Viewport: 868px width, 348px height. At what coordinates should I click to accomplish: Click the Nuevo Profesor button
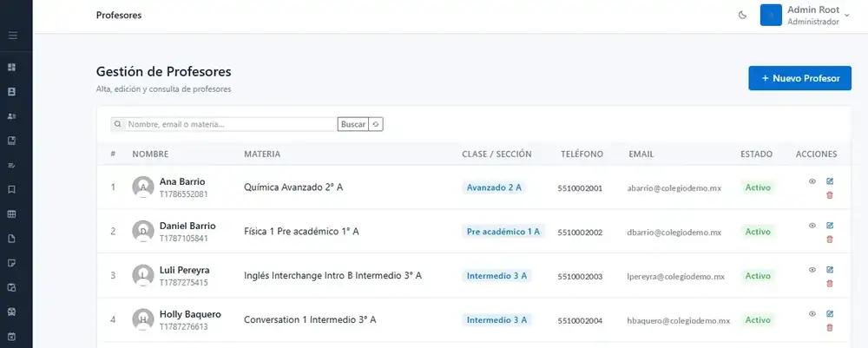(800, 79)
